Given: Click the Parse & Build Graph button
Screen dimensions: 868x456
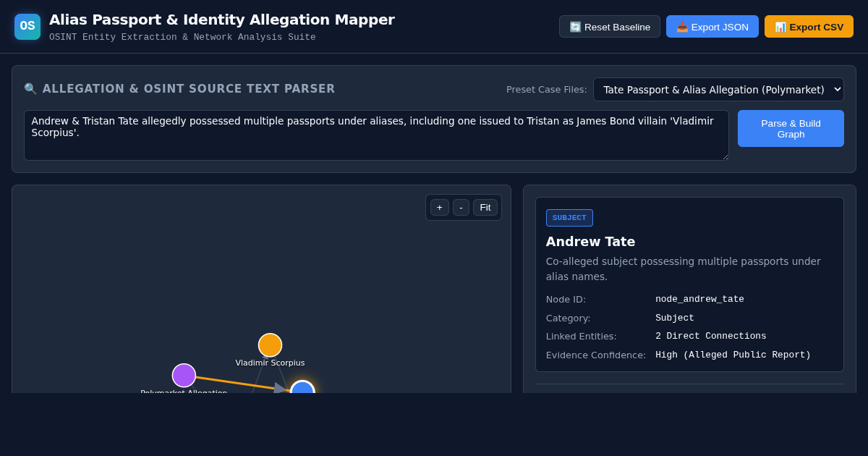Looking at the screenshot, I should coord(791,128).
